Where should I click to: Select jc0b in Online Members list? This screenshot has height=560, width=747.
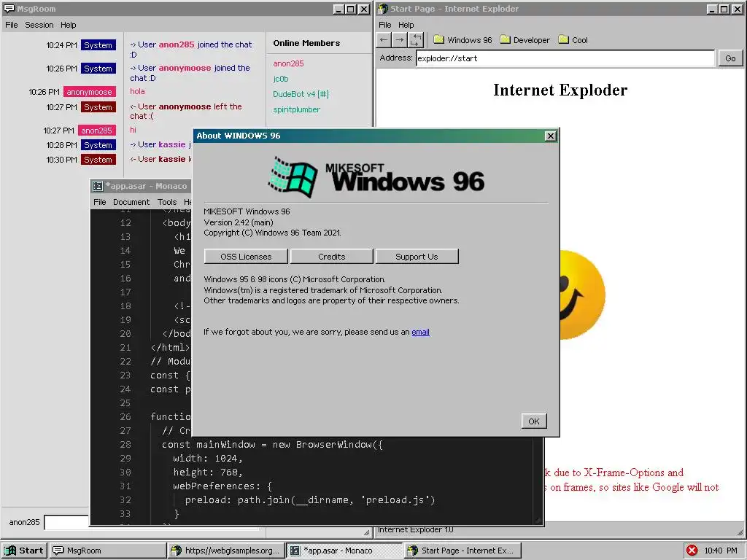coord(281,79)
